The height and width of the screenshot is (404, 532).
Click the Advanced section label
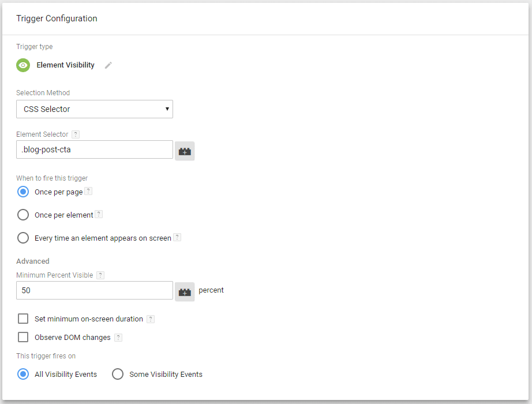[x=32, y=261]
